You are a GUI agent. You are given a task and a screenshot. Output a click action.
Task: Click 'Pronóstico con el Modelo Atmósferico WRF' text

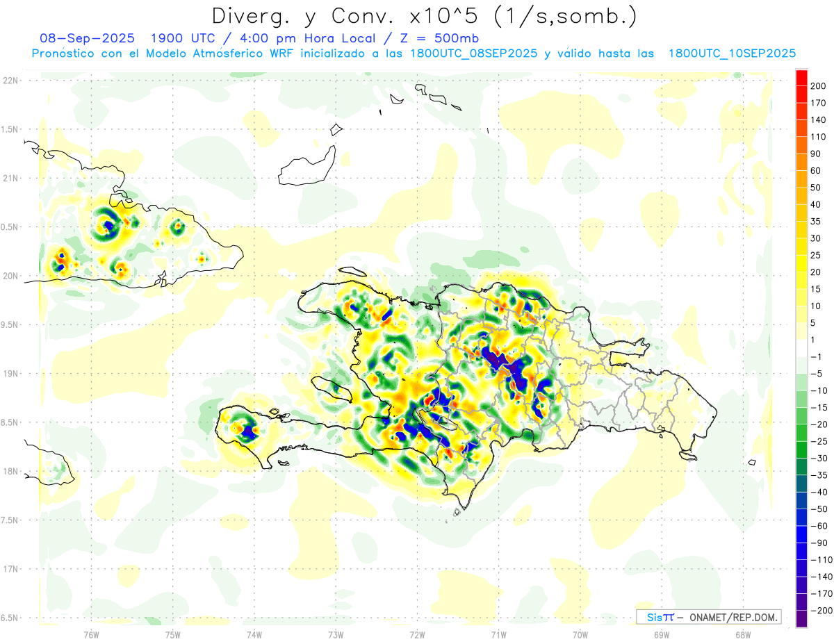(x=164, y=53)
